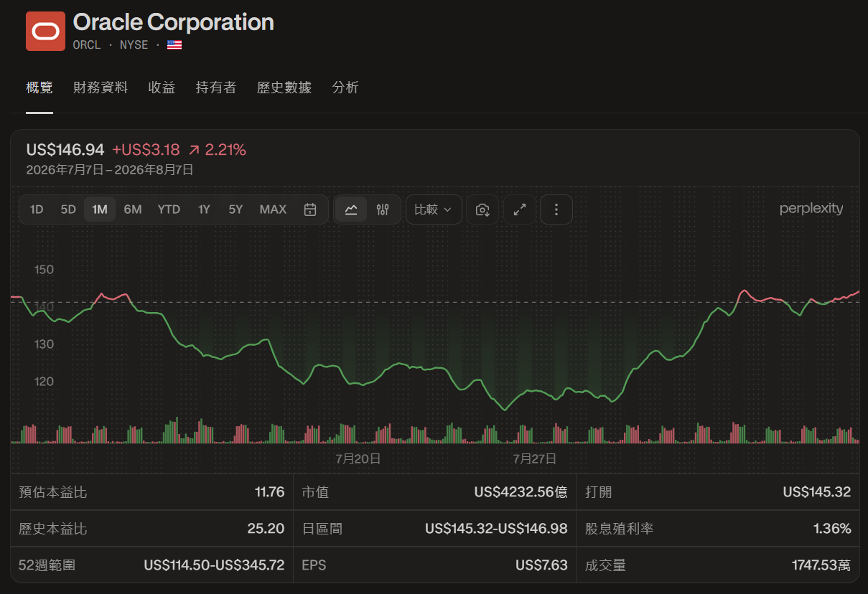Click the 52週範圍 value US$114.50-US$345.72
The image size is (868, 594).
tap(215, 565)
